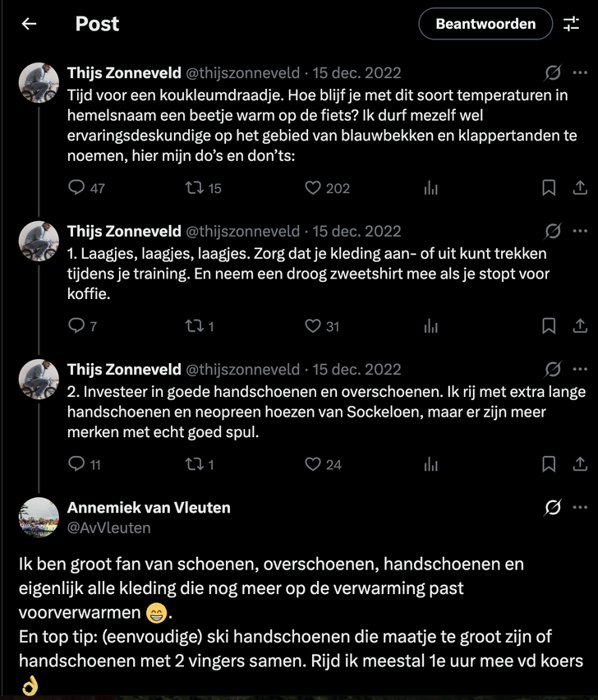Viewport: 598px width, 700px height.
Task: Open more options for the first tweet
Action: pos(580,72)
